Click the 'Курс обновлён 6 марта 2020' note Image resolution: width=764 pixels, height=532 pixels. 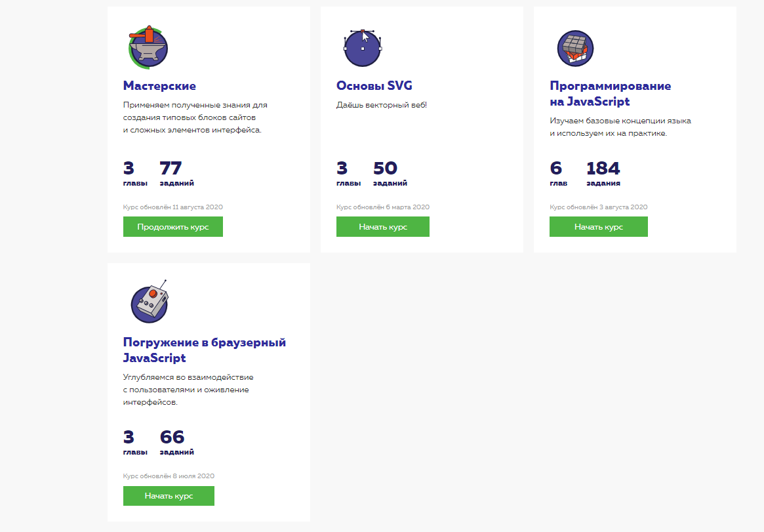[382, 207]
